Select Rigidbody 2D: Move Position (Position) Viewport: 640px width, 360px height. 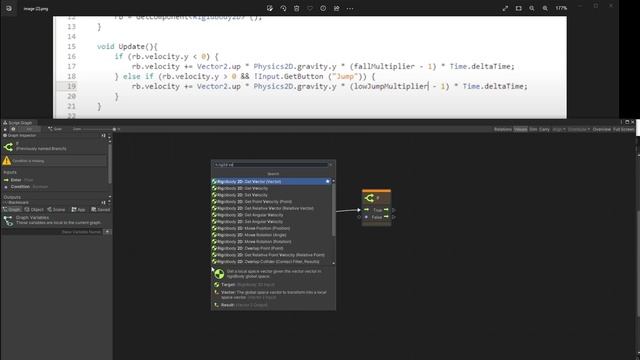coord(271,228)
